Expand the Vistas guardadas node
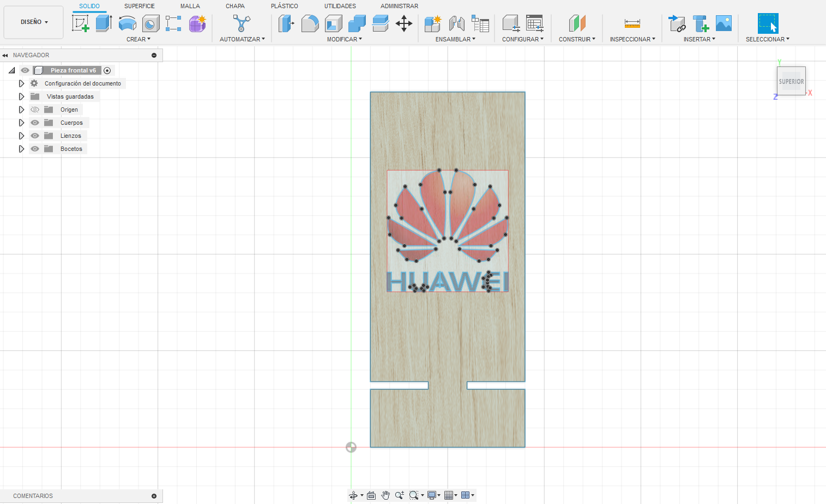The image size is (826, 504). (21, 96)
